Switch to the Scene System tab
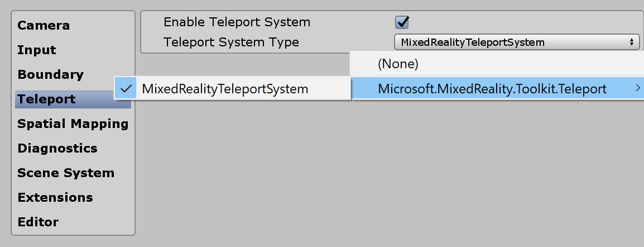The width and height of the screenshot is (644, 247). 66,173
